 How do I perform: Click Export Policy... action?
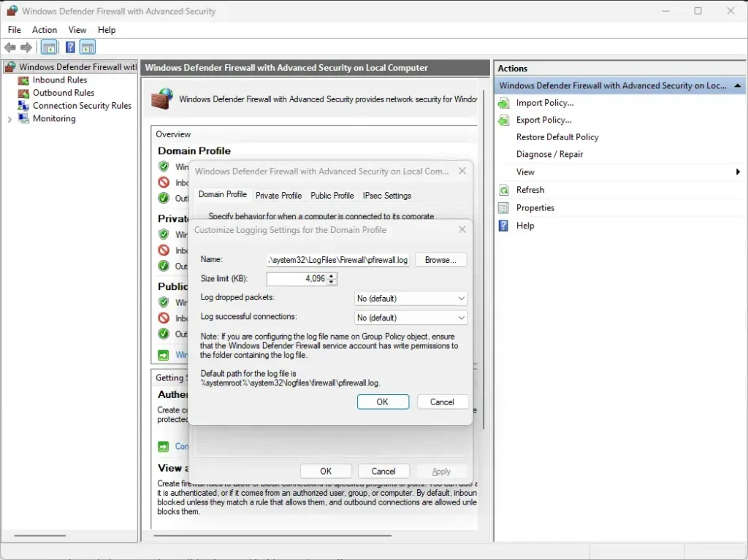tap(543, 120)
